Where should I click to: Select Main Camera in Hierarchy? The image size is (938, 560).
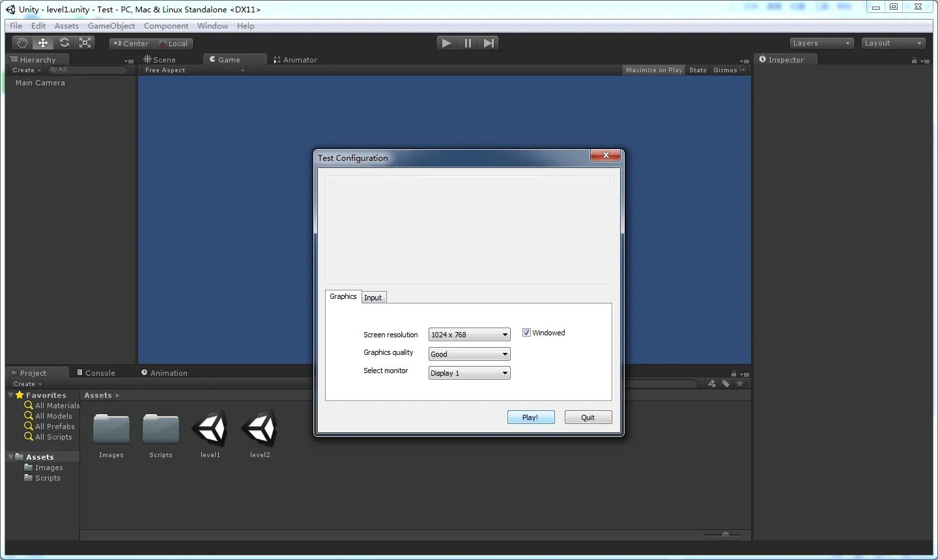pos(40,83)
